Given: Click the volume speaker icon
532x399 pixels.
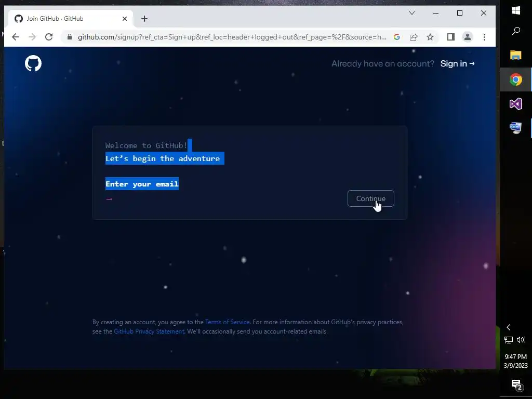Looking at the screenshot, I should tap(521, 340).
